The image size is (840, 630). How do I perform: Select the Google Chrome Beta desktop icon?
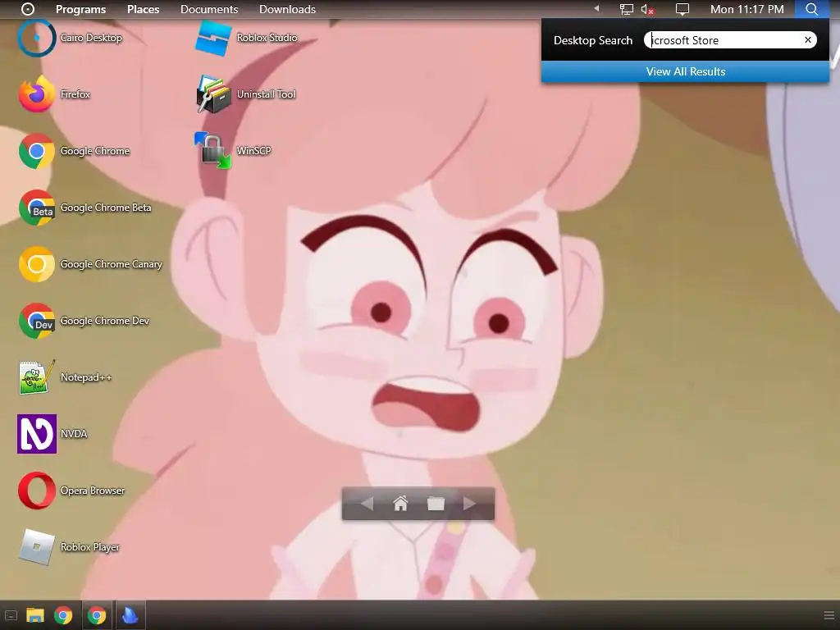click(x=36, y=208)
